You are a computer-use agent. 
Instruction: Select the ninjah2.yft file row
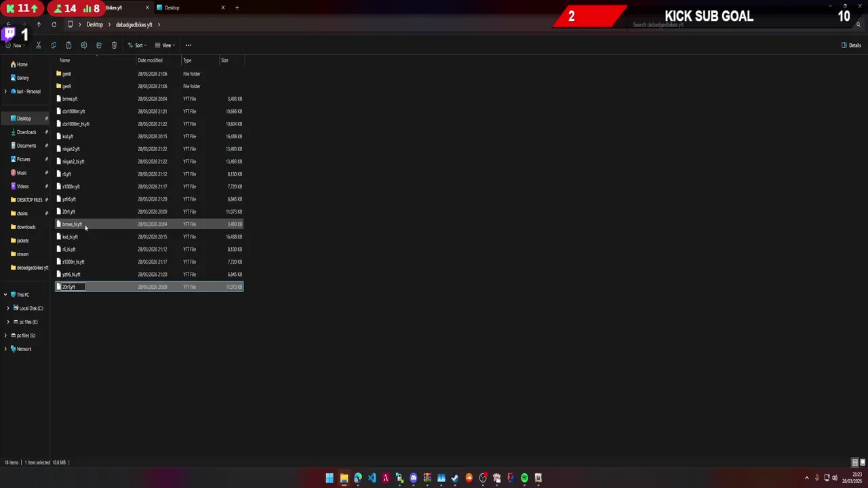(149, 149)
